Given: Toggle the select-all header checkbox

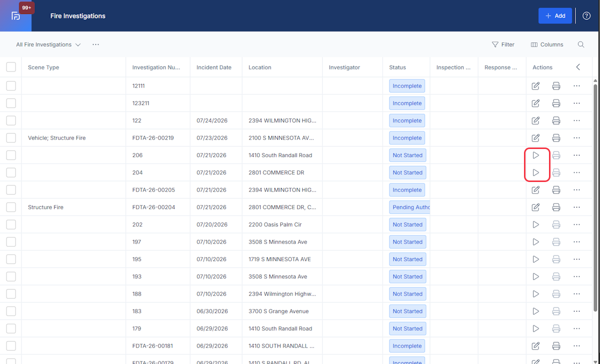Looking at the screenshot, I should coord(11,67).
